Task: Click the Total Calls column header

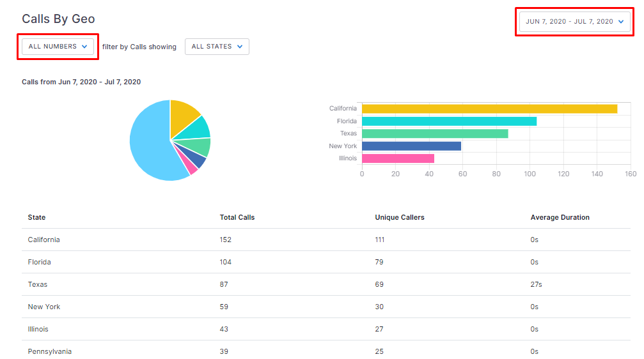Action: point(237,217)
